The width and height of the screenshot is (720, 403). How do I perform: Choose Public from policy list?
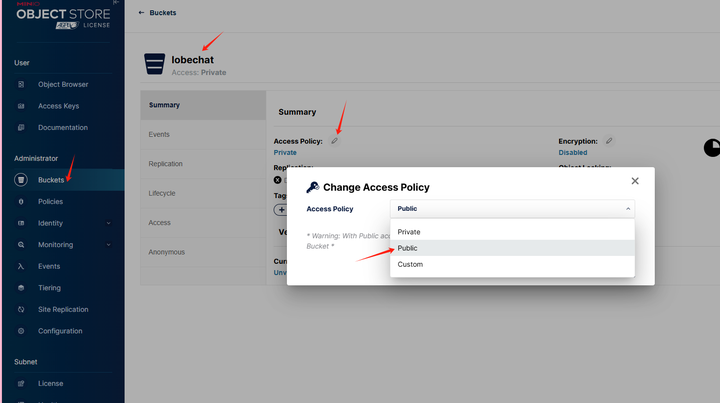(x=512, y=248)
